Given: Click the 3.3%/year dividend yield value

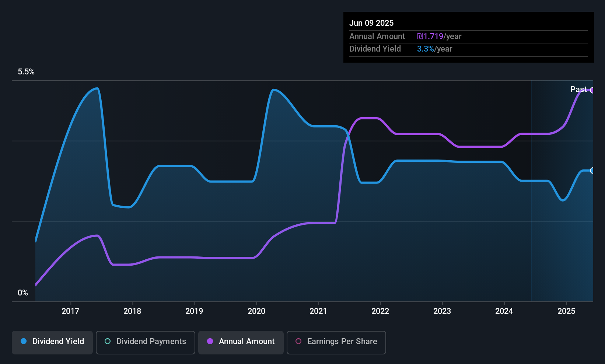Looking at the screenshot, I should coord(435,49).
